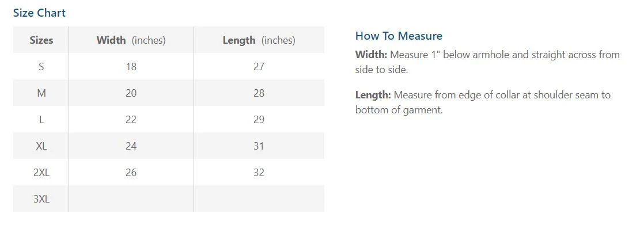Image resolution: width=644 pixels, height=229 pixels.
Task: Click the length value 32
Action: click(259, 173)
